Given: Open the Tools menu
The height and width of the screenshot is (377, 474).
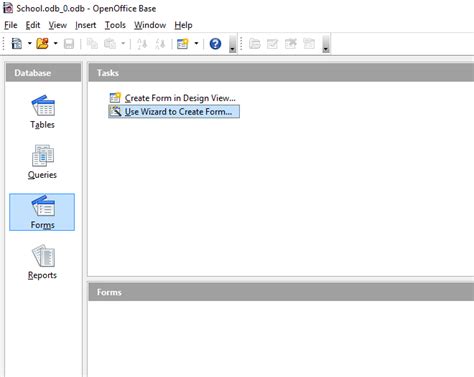Looking at the screenshot, I should click(115, 25).
